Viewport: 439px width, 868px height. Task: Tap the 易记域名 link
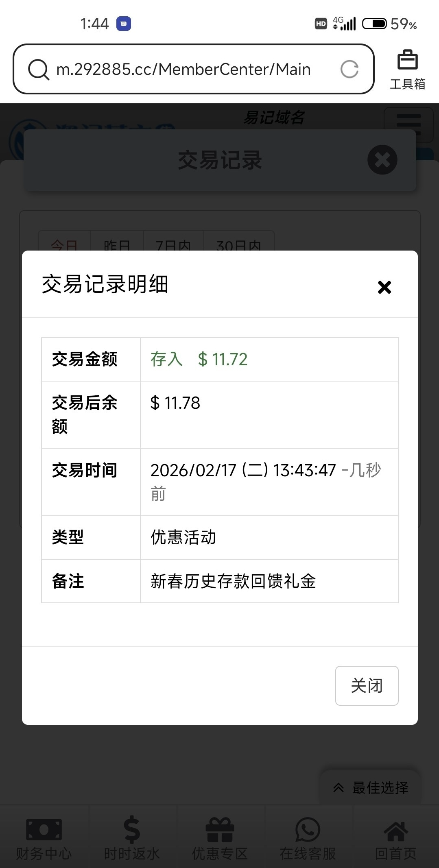pos(274,118)
